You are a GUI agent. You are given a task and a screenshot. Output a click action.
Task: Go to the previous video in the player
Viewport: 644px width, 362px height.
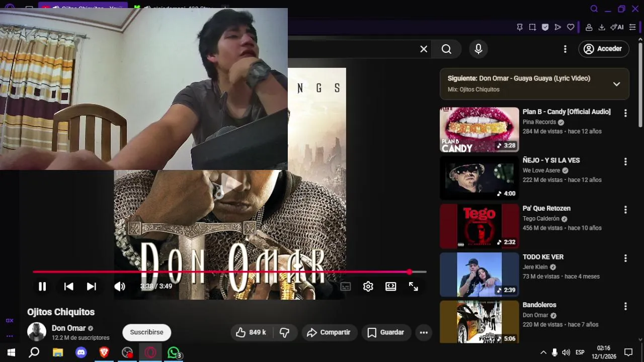(x=69, y=287)
